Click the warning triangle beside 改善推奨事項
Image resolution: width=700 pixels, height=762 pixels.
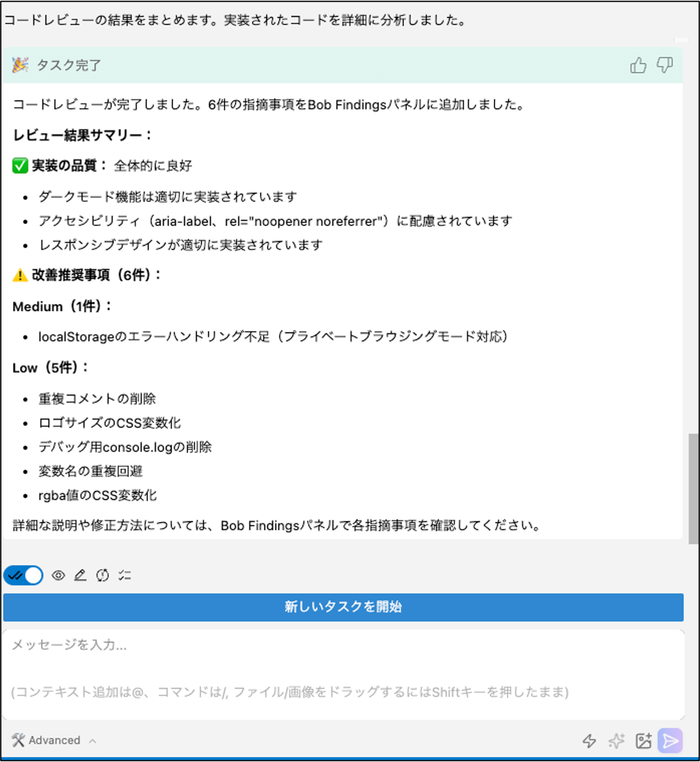20,275
